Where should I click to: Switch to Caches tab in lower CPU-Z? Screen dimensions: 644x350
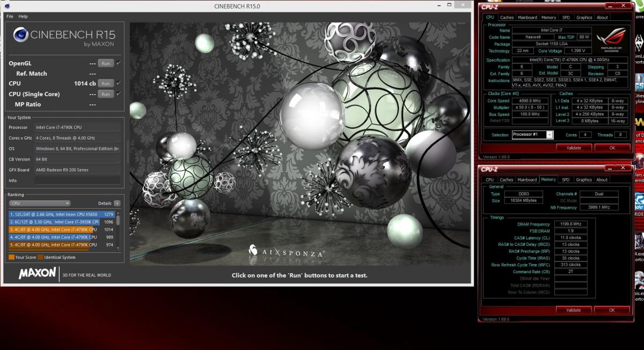point(507,180)
